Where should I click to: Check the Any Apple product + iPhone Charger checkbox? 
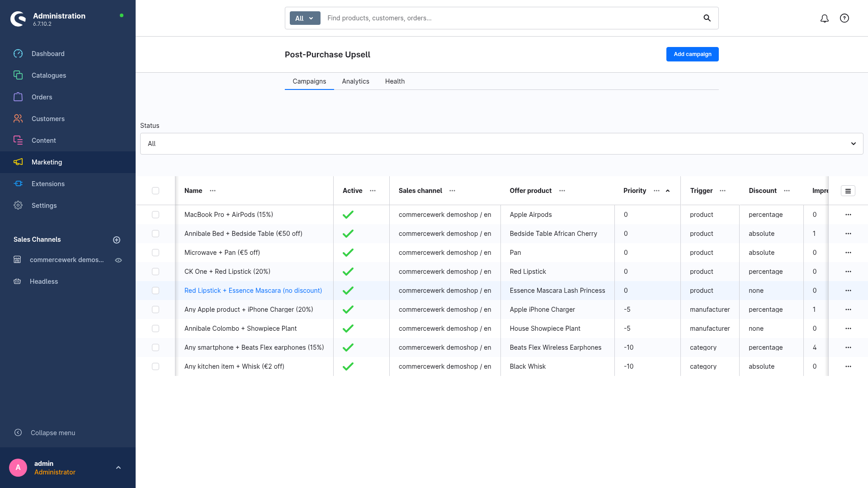tap(156, 310)
